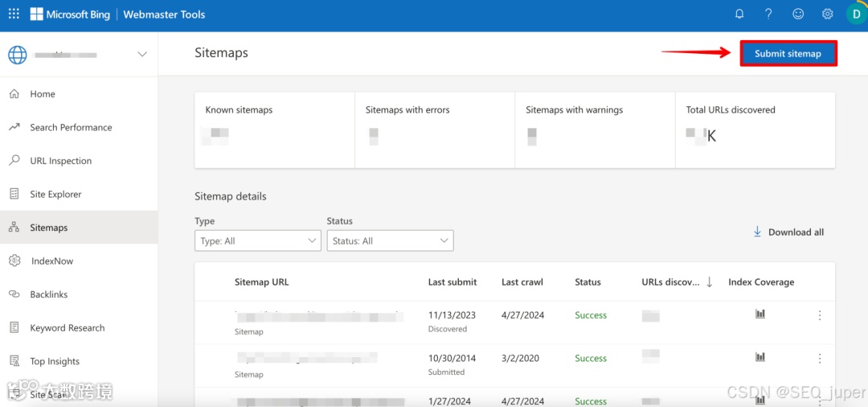Click the URL Inspection magnifier icon
Viewport: 868px width, 407px height.
pyautogui.click(x=14, y=161)
